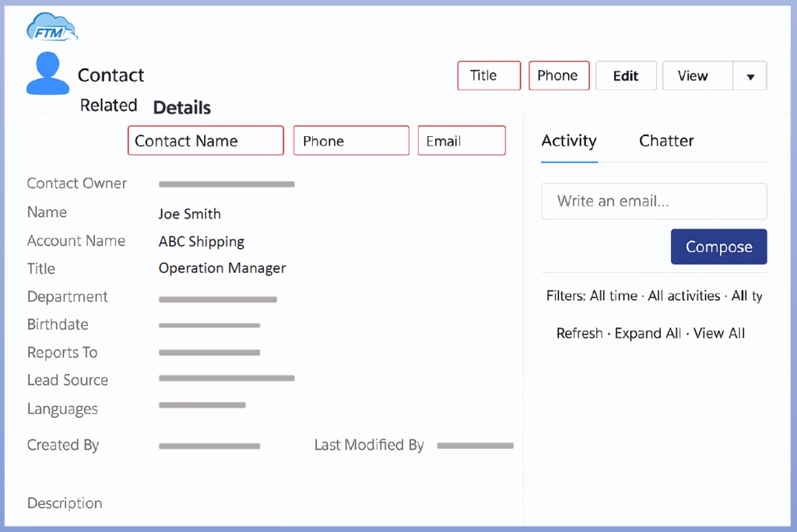Select the Phone box next to Edit
Screen dimensions: 797x532
click(559, 75)
